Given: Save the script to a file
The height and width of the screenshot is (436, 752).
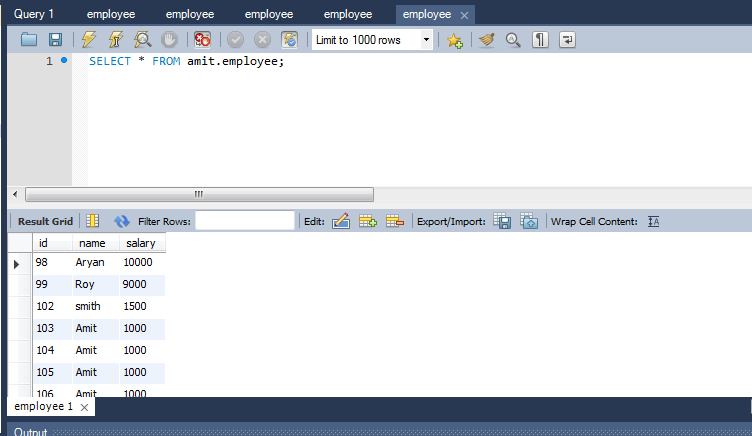Looking at the screenshot, I should (x=55, y=40).
